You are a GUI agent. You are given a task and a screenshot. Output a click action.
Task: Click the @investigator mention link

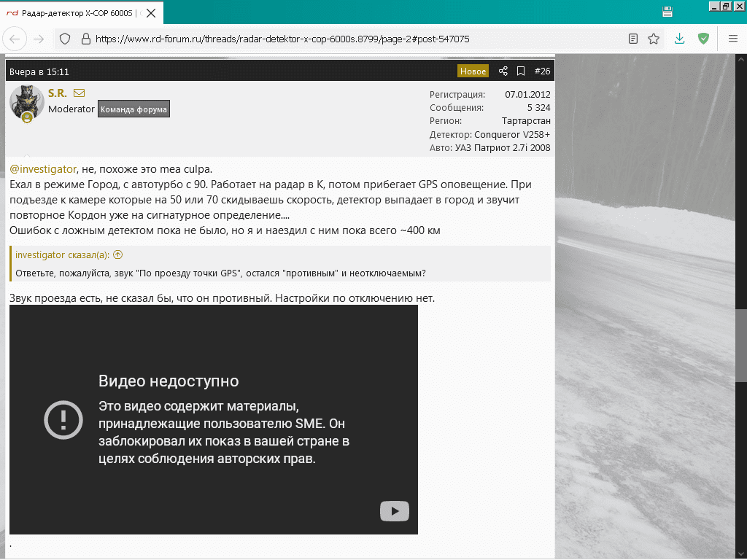pyautogui.click(x=43, y=169)
